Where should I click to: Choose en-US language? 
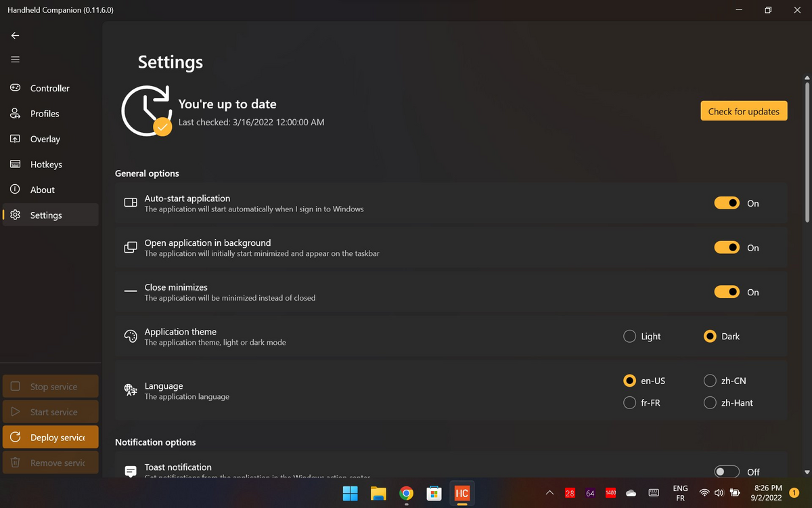click(x=644, y=381)
